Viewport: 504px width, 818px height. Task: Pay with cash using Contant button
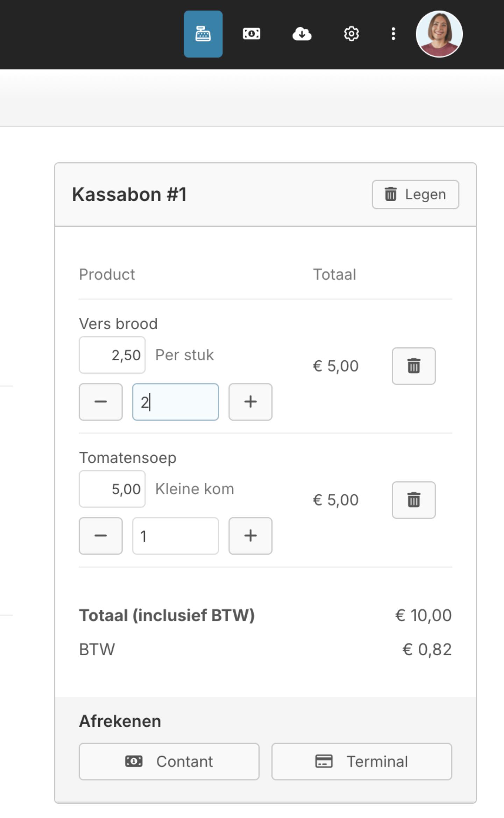(169, 761)
